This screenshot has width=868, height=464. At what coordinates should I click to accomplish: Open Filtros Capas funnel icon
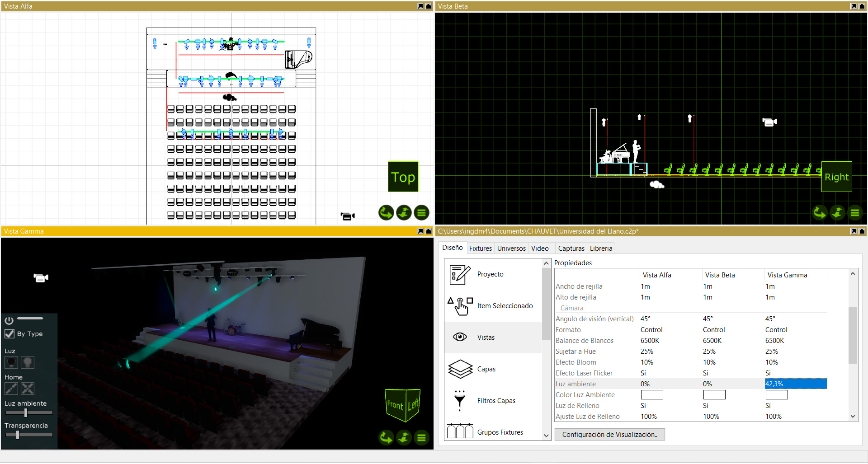click(x=460, y=401)
